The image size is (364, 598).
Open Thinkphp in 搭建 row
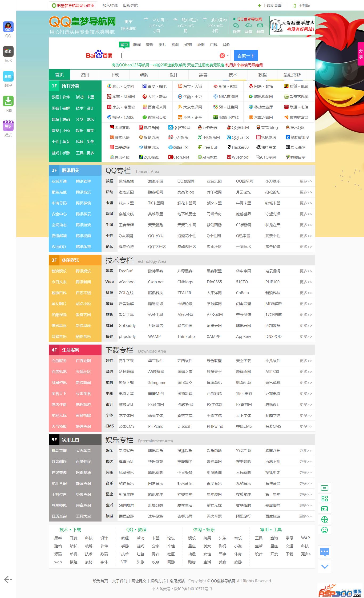coord(186,337)
